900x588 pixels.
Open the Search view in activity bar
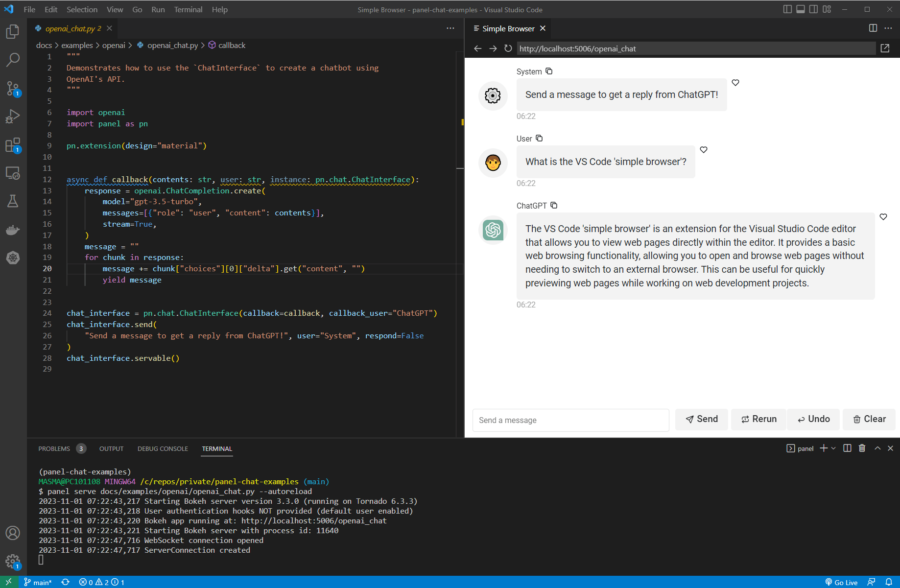tap(13, 60)
